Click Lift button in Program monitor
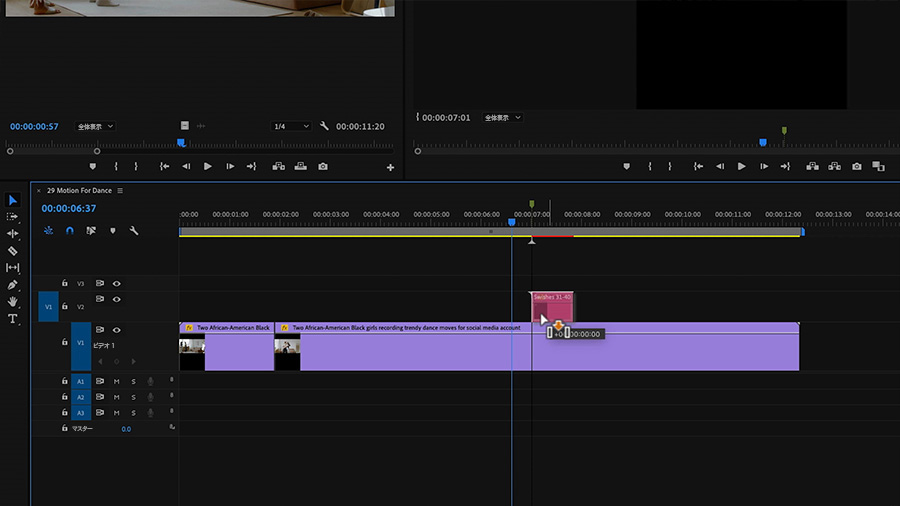 tap(812, 166)
